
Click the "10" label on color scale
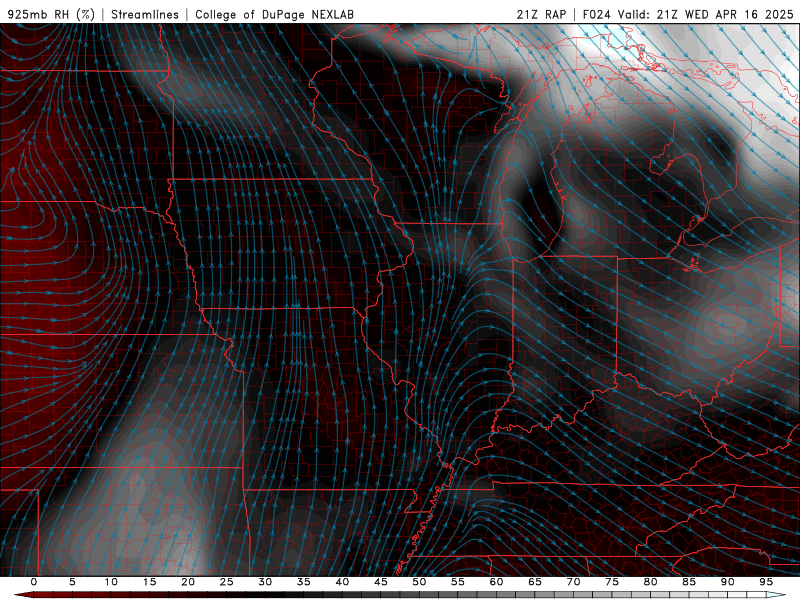[111, 582]
